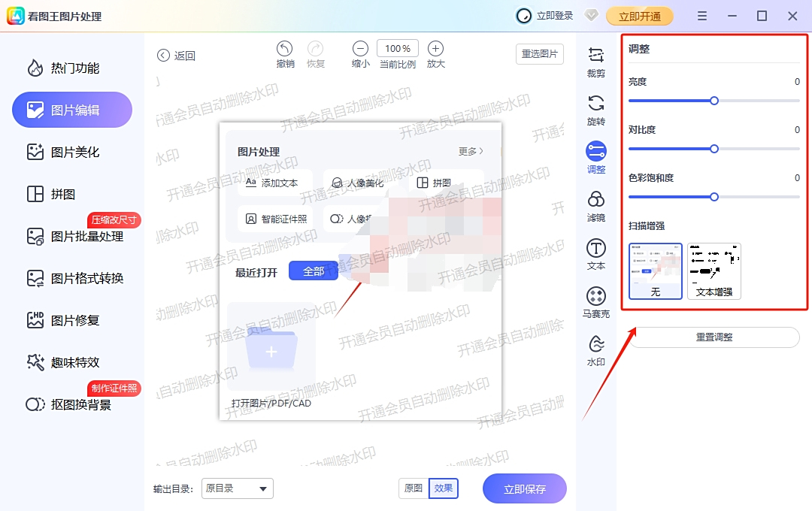Switch preview to 原图 mode

(x=412, y=488)
